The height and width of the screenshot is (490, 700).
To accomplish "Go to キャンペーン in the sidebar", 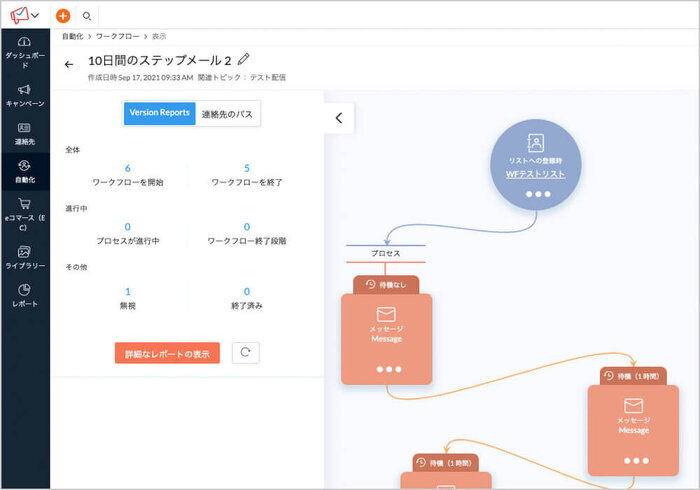I will tap(25, 95).
